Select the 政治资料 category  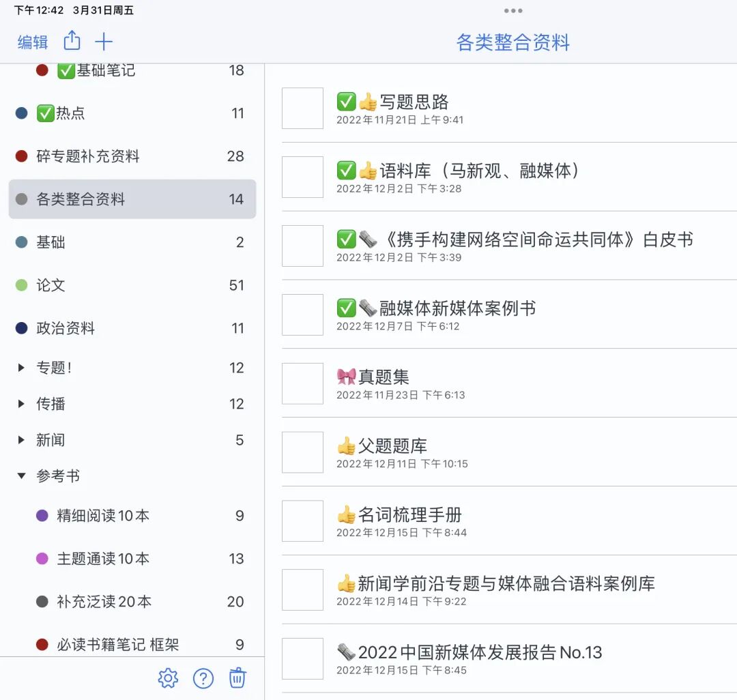coord(63,327)
